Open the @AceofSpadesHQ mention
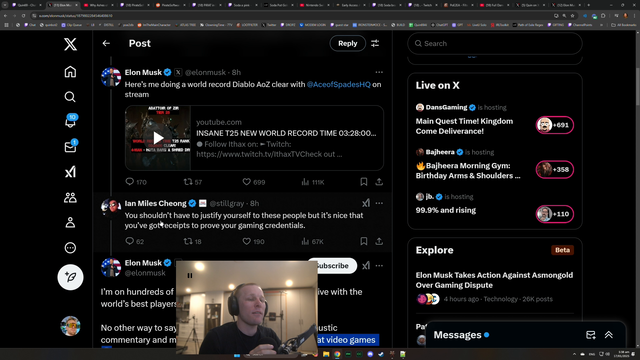Image resolution: width=640 pixels, height=360 pixels. (338, 84)
